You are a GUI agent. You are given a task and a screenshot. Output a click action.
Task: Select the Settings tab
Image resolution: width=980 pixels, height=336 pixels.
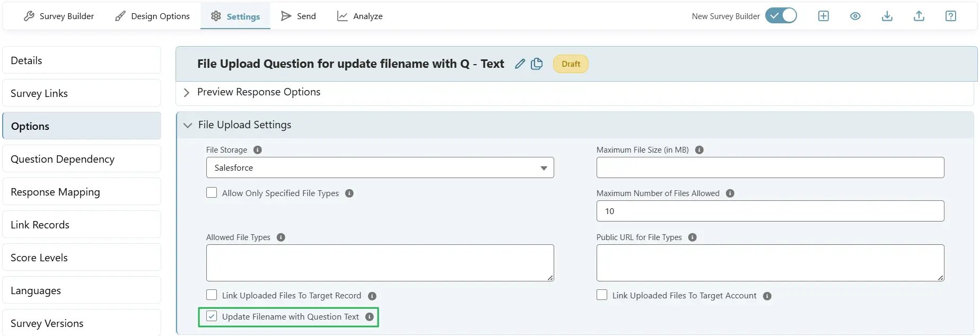(235, 16)
